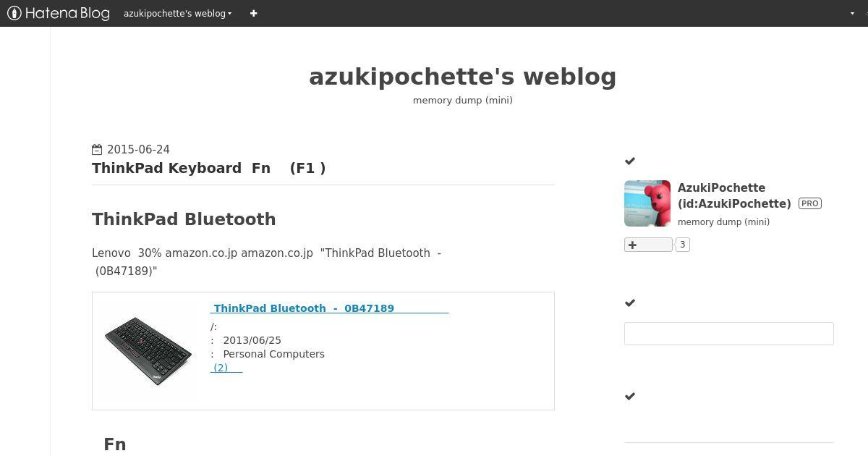
Task: Open the ThinkPad Keyboard Fn post title
Action: point(209,168)
